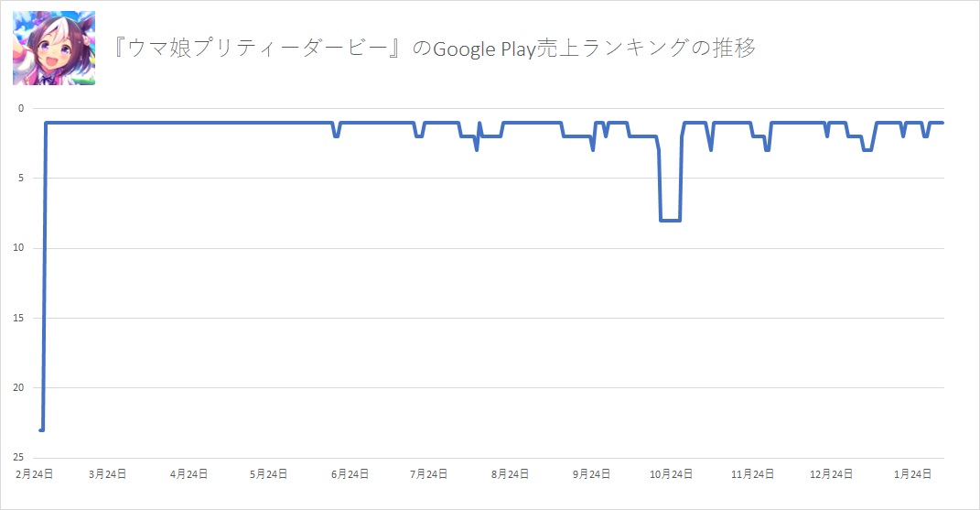Screen dimensions: 980x510
Task: Click the y-axis value 20 label
Action: (20, 388)
